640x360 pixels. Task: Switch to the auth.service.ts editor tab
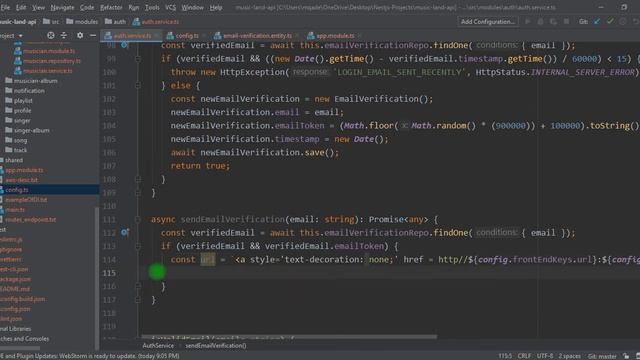[x=131, y=36]
